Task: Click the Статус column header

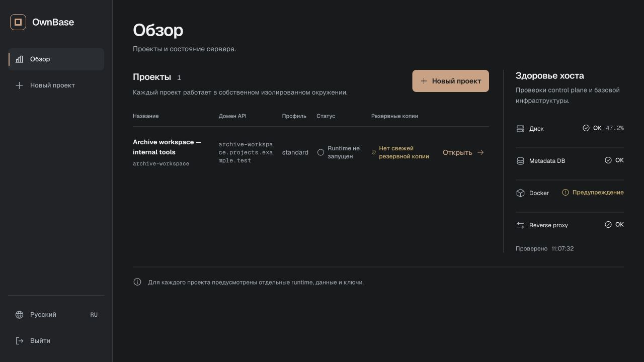Action: click(326, 116)
